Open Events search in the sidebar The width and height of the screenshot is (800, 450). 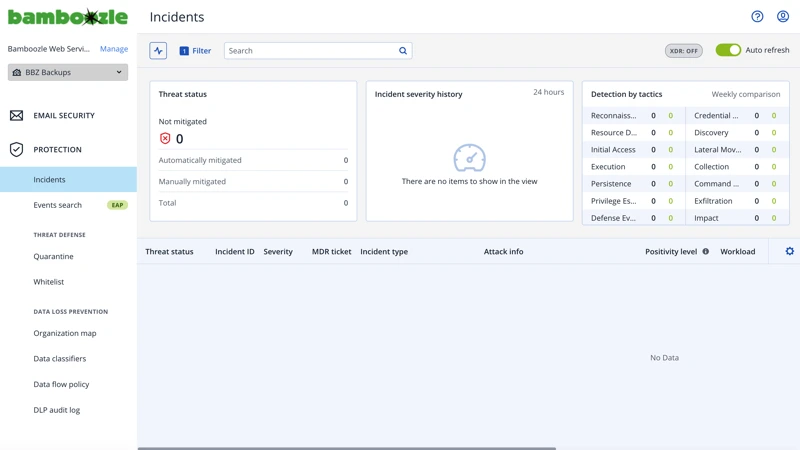(58, 205)
